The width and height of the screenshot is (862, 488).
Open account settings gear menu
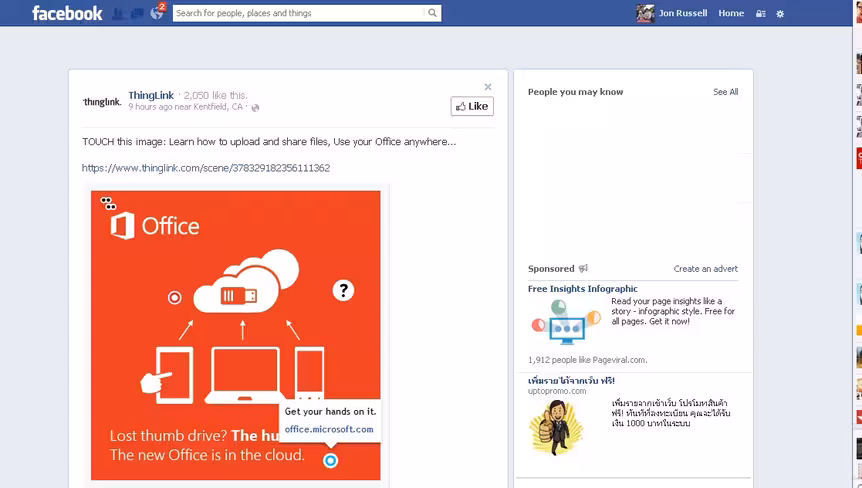tap(780, 14)
